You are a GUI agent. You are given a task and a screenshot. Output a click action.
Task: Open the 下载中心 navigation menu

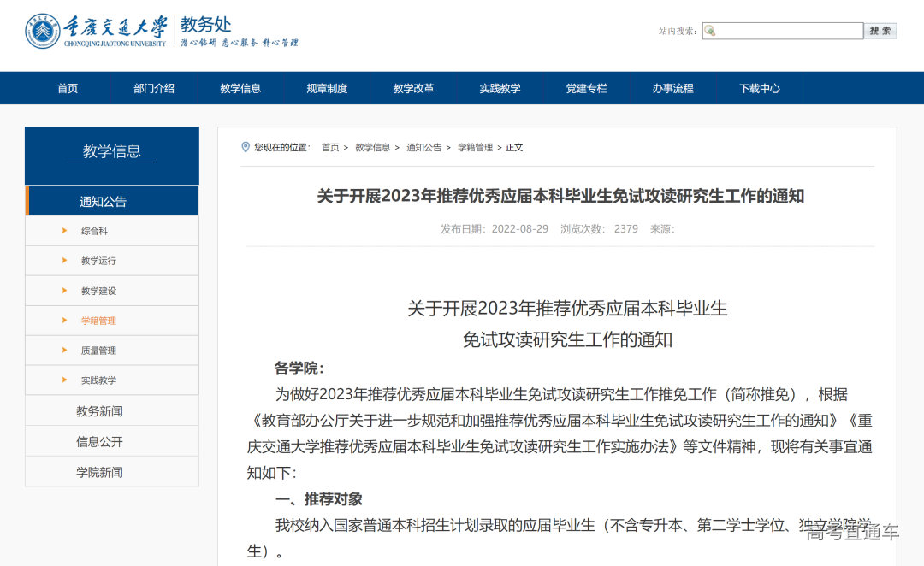pos(760,88)
